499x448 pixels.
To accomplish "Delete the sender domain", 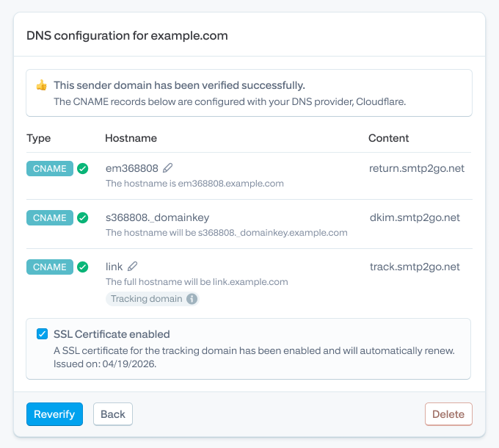I will [x=448, y=414].
